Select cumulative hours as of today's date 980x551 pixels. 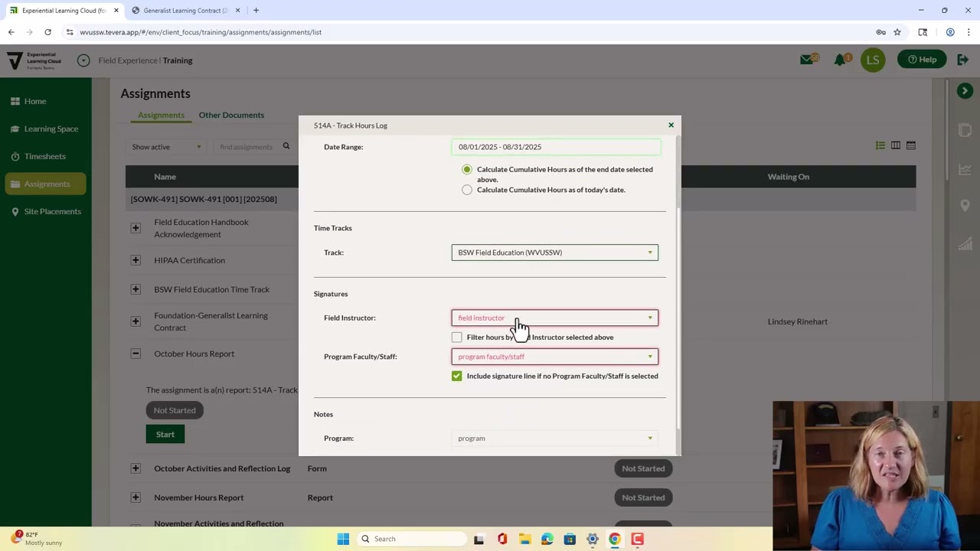[467, 190]
